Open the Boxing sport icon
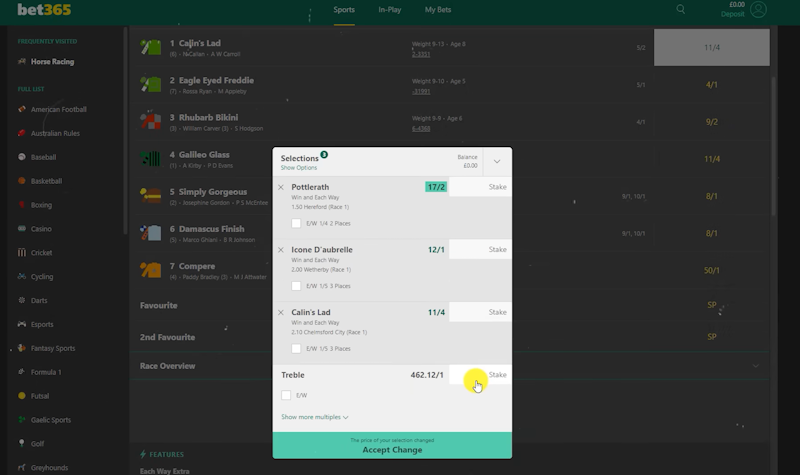The width and height of the screenshot is (800, 475). tap(22, 205)
